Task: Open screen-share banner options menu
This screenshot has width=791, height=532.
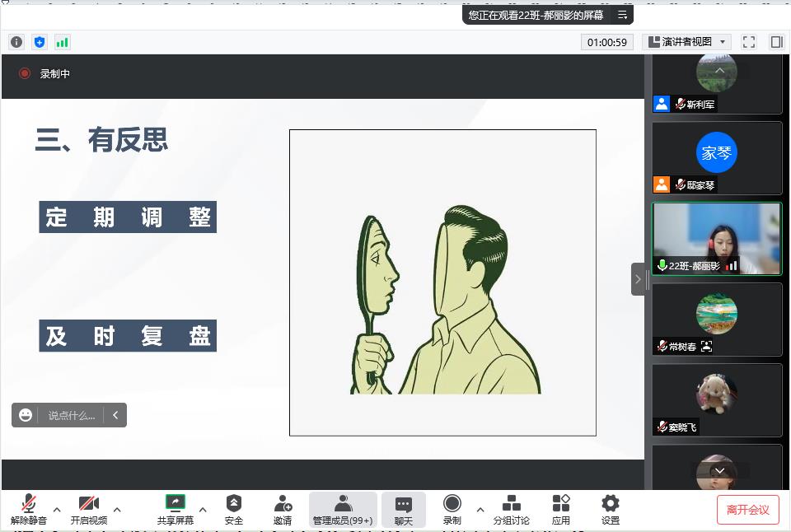Action: coord(622,15)
